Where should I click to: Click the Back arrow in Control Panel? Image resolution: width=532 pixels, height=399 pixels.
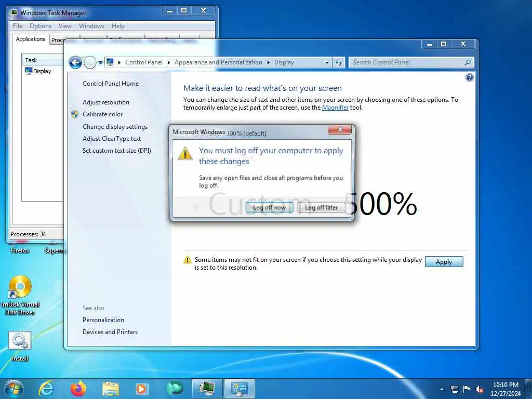tap(75, 62)
